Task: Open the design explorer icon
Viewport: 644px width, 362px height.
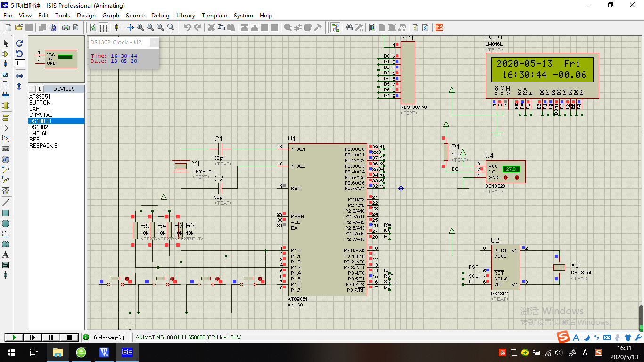Action: pyautogui.click(x=372, y=27)
